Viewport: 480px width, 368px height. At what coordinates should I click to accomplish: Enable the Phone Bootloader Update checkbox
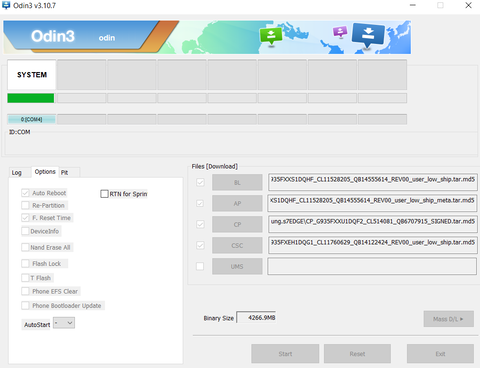point(25,305)
